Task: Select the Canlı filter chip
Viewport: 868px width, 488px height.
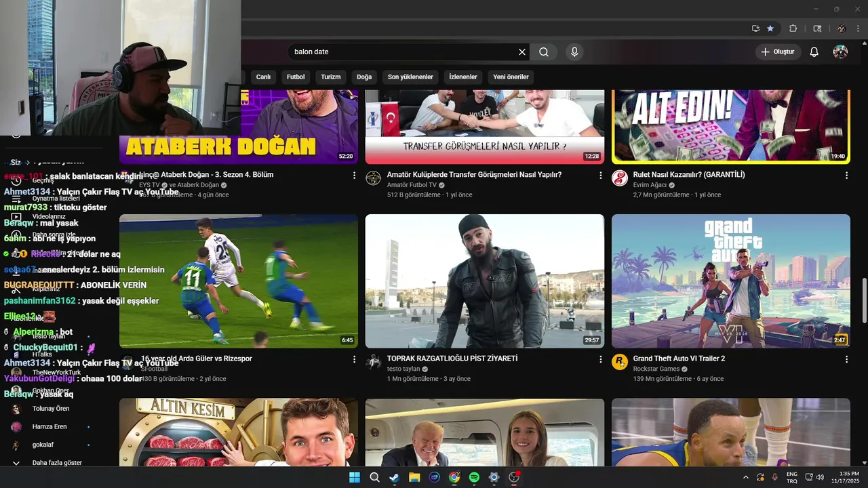Action: coord(263,77)
